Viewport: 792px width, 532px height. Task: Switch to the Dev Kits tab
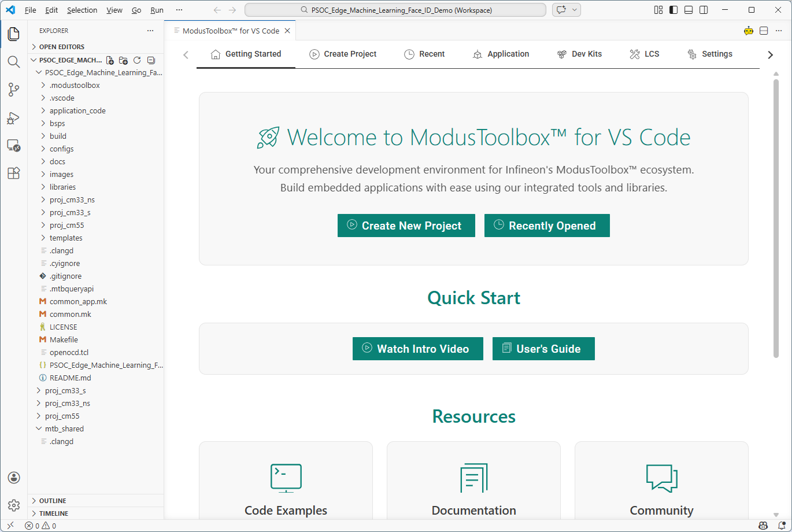[x=579, y=54]
